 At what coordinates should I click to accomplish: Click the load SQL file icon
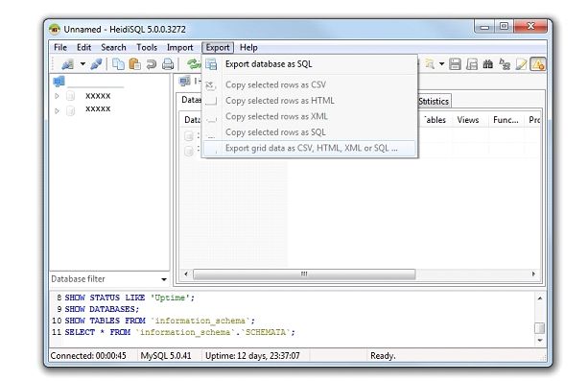pyautogui.click(x=430, y=64)
